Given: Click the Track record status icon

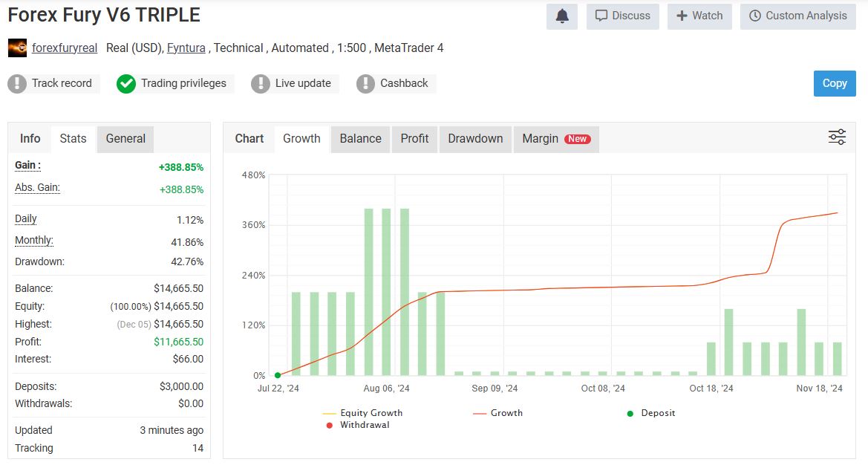Looking at the screenshot, I should (x=17, y=84).
